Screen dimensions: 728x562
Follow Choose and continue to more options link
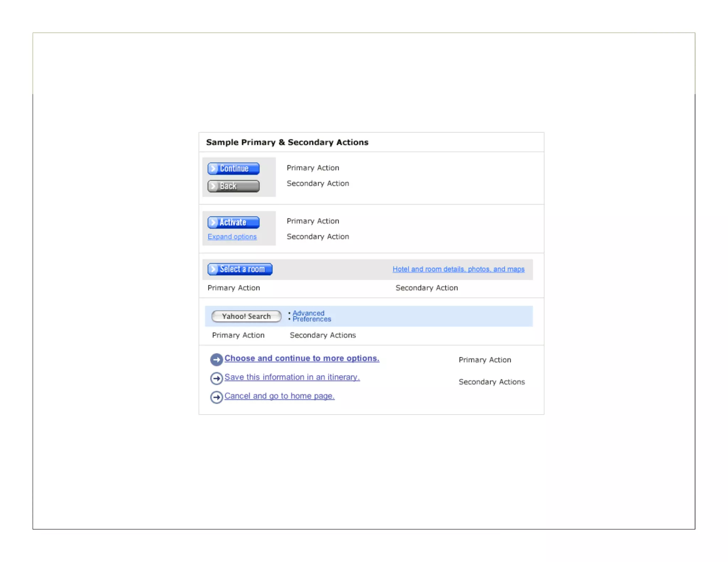point(301,358)
